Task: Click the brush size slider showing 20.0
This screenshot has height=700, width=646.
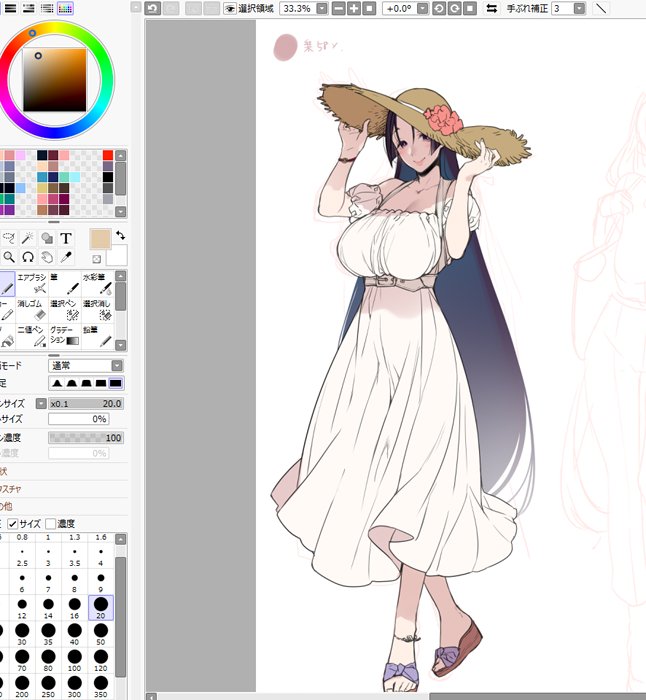Action: click(86, 404)
